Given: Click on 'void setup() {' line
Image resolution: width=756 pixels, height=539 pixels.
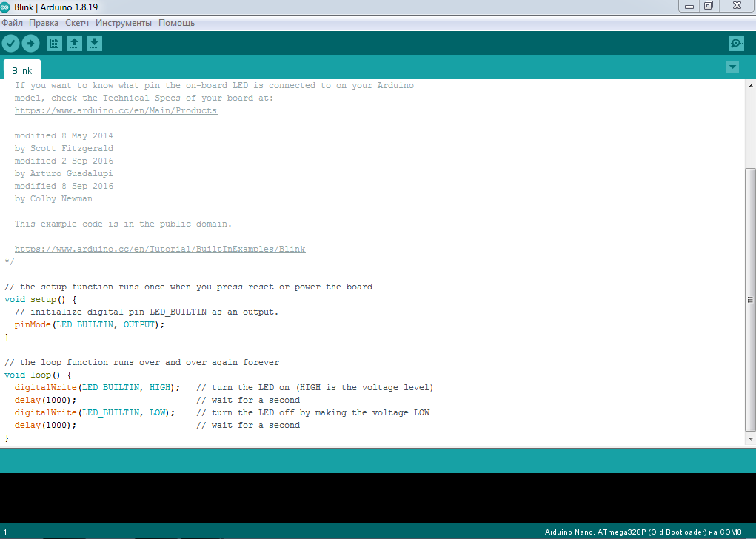Looking at the screenshot, I should (x=41, y=299).
